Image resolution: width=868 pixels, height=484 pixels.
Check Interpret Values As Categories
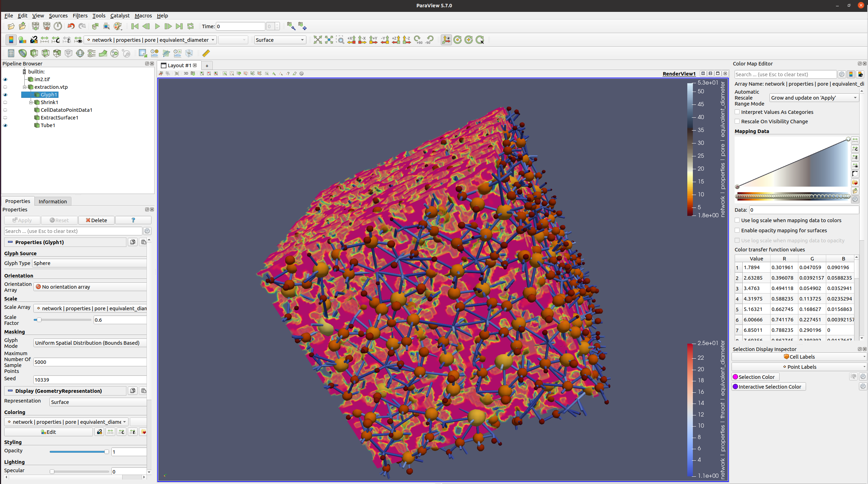(x=737, y=112)
